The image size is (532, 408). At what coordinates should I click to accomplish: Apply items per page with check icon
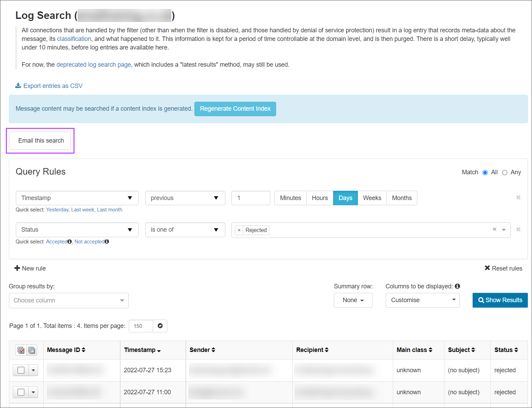click(x=160, y=326)
